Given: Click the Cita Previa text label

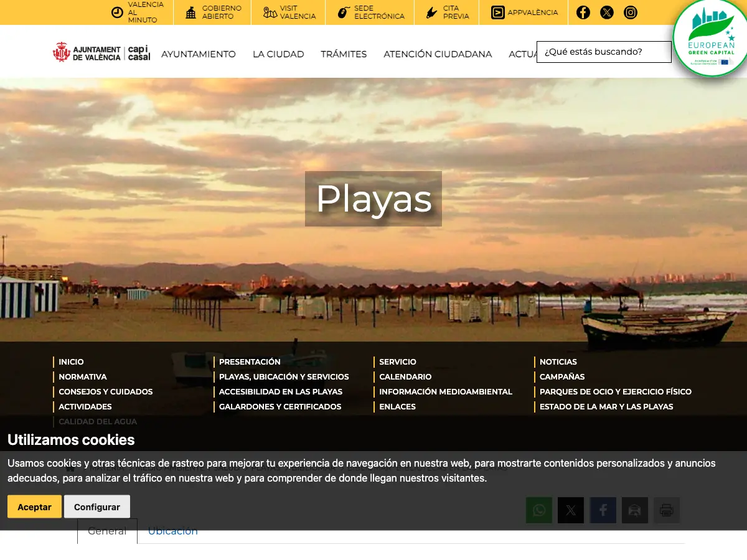Looking at the screenshot, I should click(456, 12).
